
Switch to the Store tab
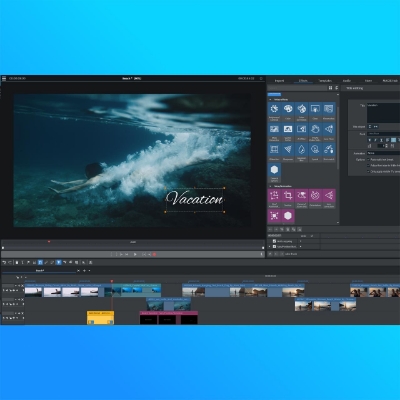[368, 81]
